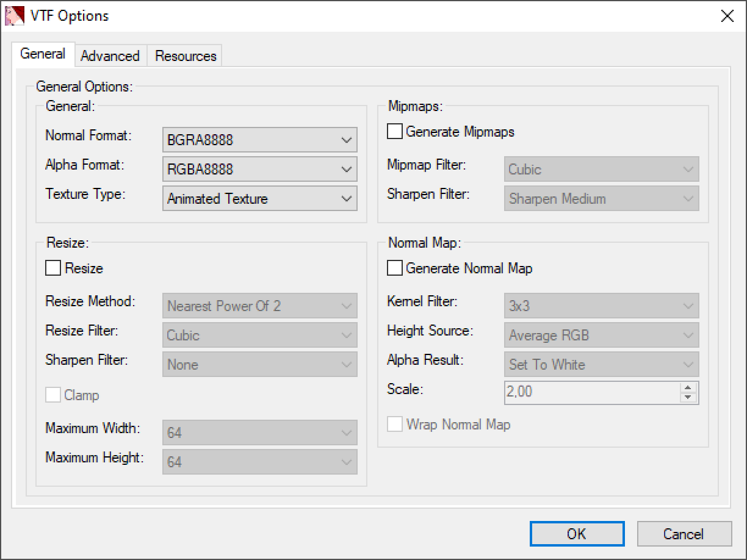Switch to the Advanced tab
Viewport: 747px width, 560px height.
click(x=110, y=56)
